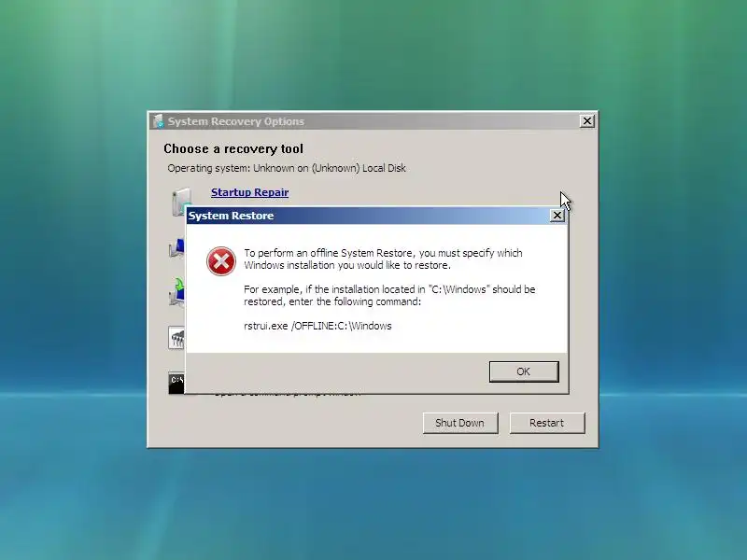Click the 'Operating system: Unknown' text line
This screenshot has width=747, height=560.
pos(287,168)
